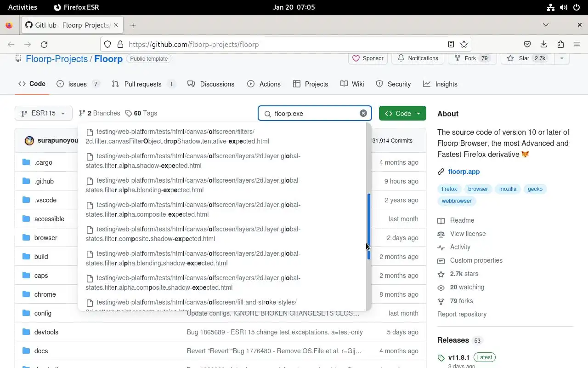Open the Readme link
The width and height of the screenshot is (588, 368).
click(x=462, y=220)
